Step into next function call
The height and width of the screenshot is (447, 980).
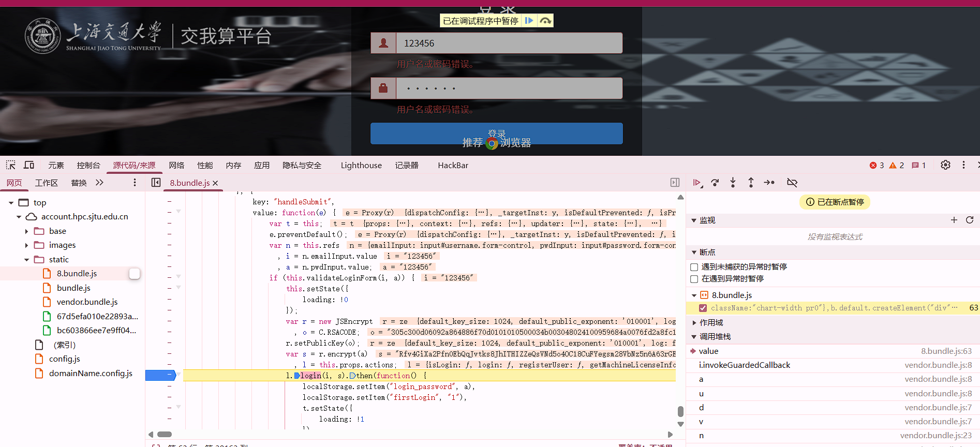(x=733, y=183)
